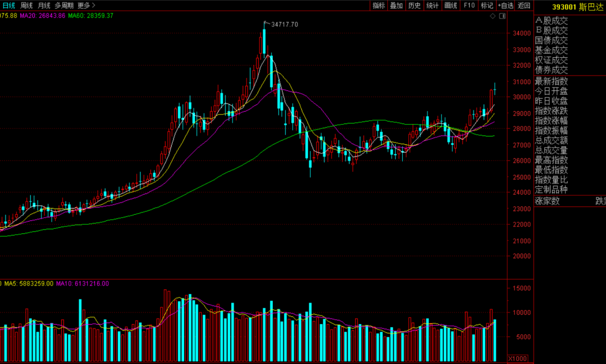606x364 pixels.
Task: Click the MA60: 28359.37 indicator label
Action: [91, 16]
